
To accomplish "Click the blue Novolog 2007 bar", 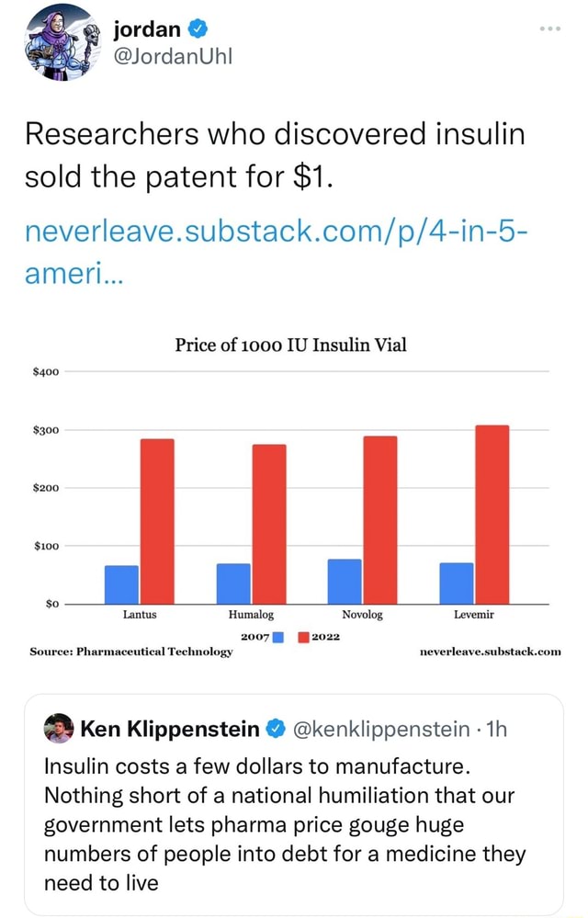I will (x=345, y=582).
